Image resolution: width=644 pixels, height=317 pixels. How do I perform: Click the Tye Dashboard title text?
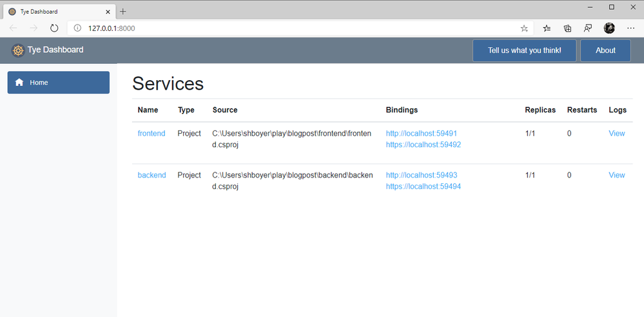[x=55, y=50]
